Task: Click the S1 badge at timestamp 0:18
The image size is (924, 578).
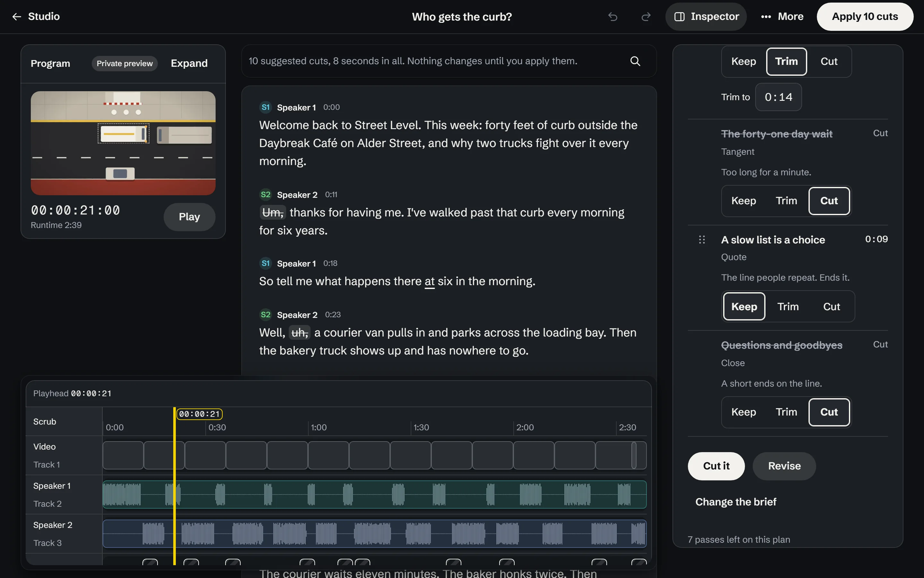Action: pyautogui.click(x=266, y=263)
